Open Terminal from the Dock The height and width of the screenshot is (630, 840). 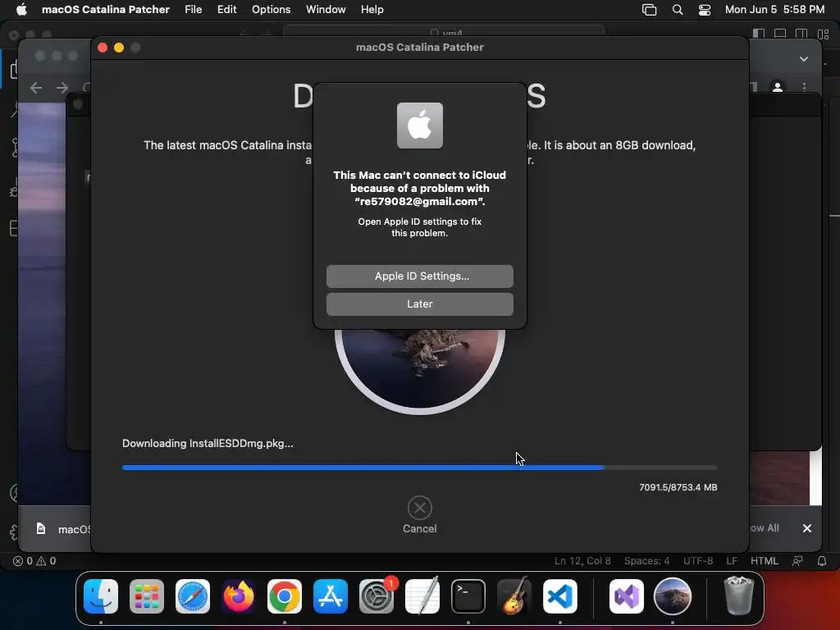(x=468, y=596)
